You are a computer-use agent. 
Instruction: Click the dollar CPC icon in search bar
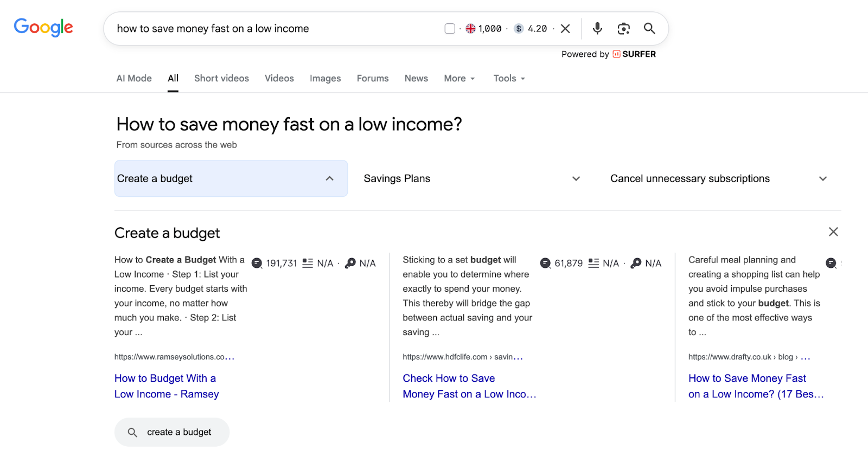[519, 29]
